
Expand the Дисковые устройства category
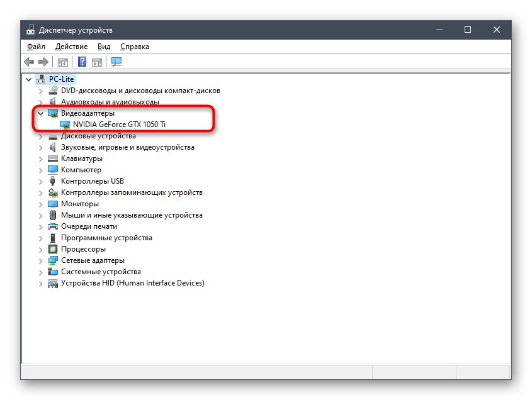[40, 136]
